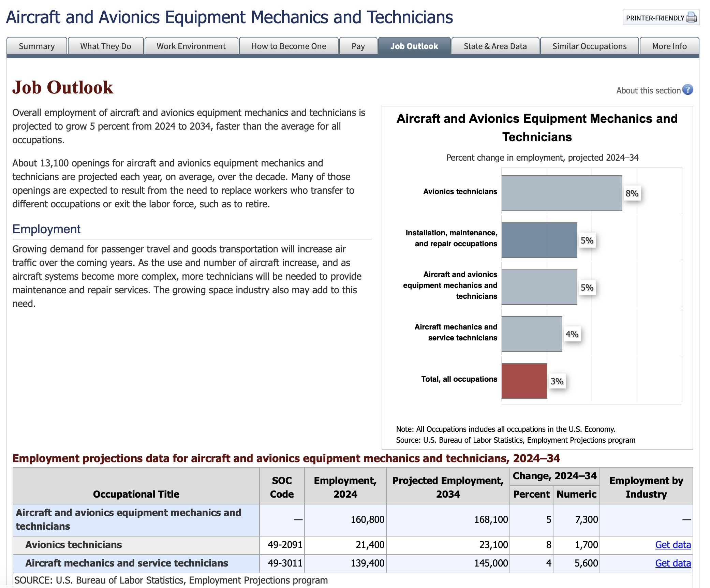This screenshot has width=710, height=588.
Task: Open the Work Environment tab
Action: [x=191, y=46]
